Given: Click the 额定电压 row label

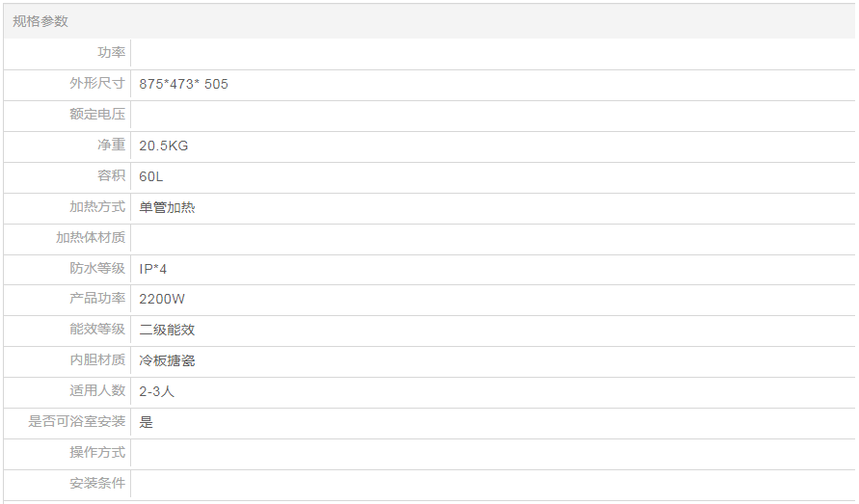Looking at the screenshot, I should point(97,115).
